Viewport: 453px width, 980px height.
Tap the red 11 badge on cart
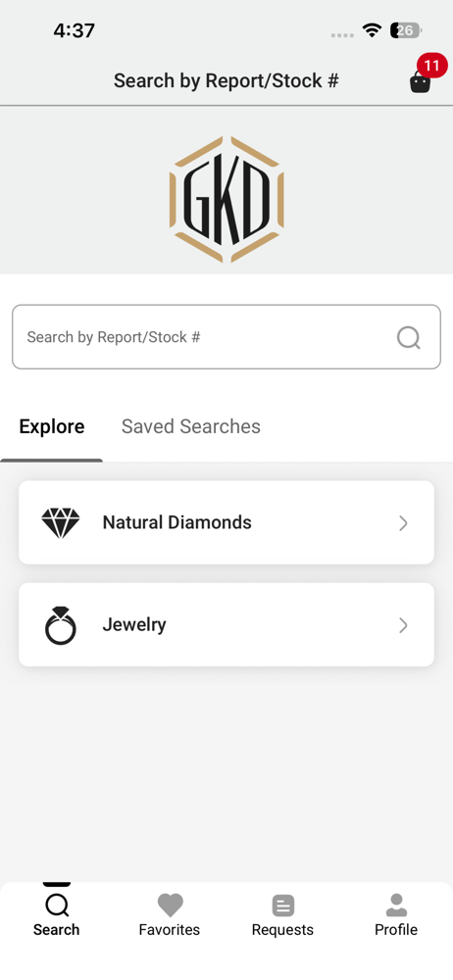click(431, 65)
